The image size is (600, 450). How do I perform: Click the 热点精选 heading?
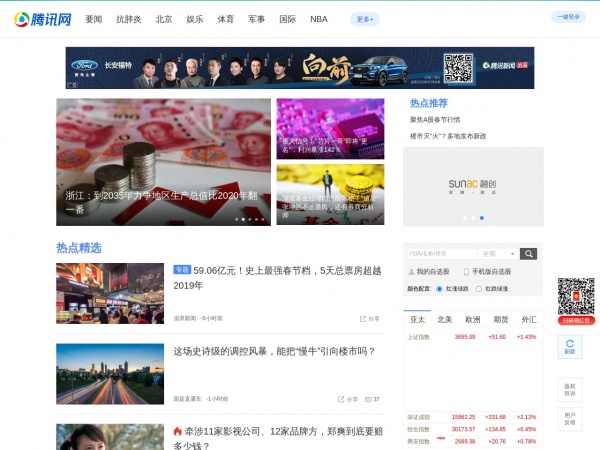coord(79,248)
